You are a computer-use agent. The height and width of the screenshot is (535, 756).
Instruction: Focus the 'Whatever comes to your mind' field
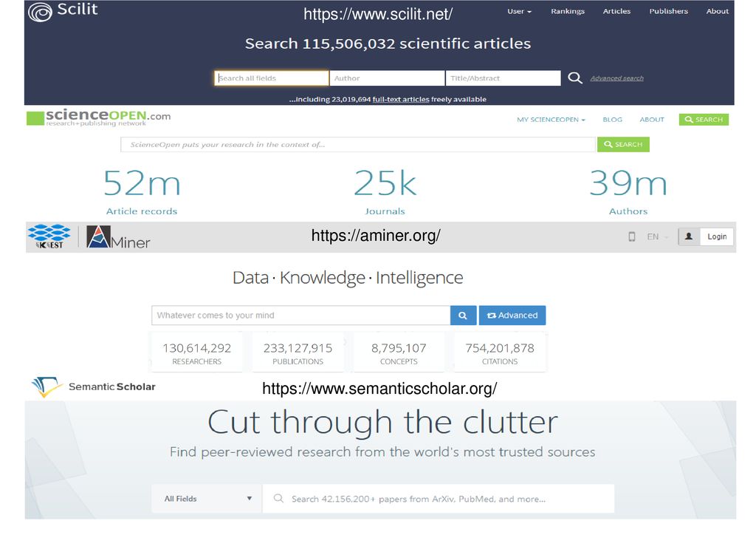click(301, 316)
